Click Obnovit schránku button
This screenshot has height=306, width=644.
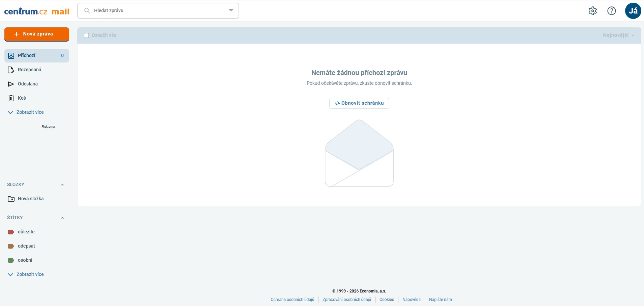[359, 103]
